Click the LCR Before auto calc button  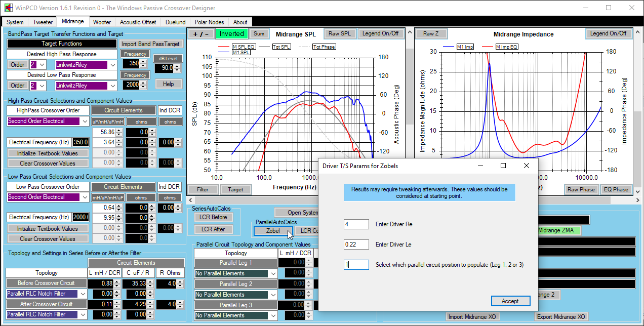[213, 217]
